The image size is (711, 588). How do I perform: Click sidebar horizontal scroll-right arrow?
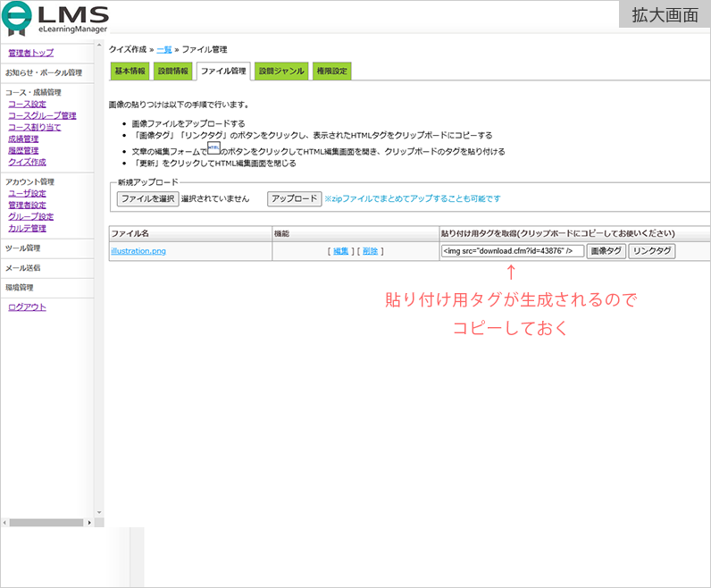point(89,523)
